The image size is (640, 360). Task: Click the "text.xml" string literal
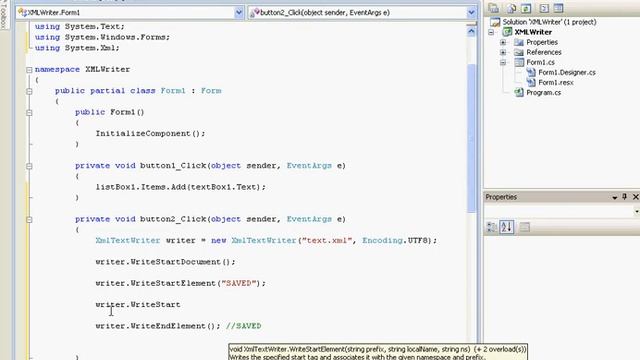(x=327, y=240)
